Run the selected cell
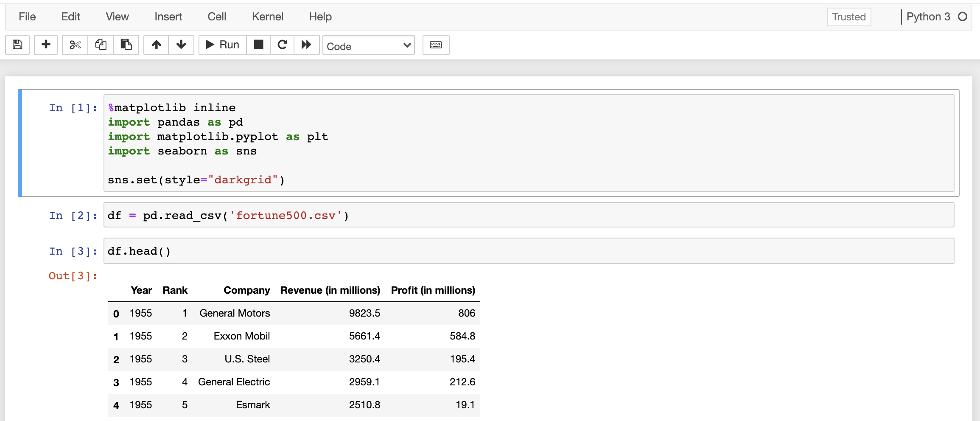Image resolution: width=980 pixels, height=421 pixels. click(222, 45)
